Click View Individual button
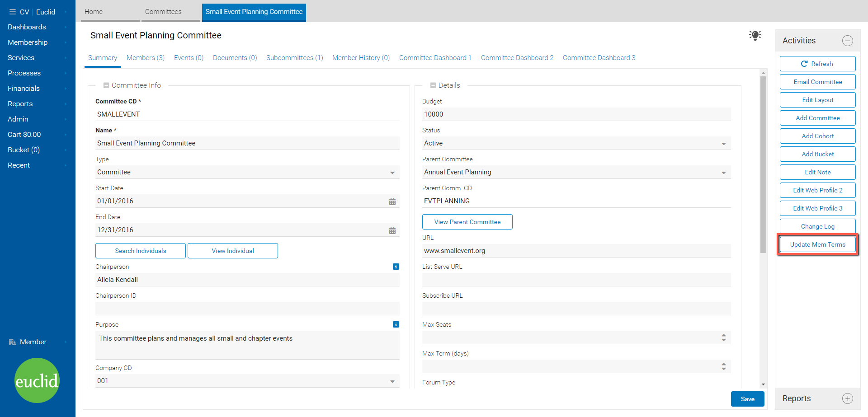 coord(233,251)
